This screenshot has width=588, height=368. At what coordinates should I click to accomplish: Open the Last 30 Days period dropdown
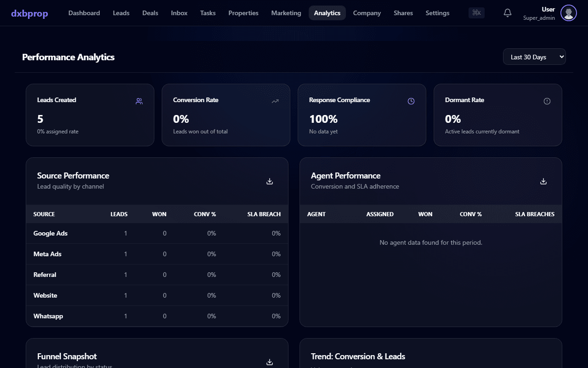[534, 57]
